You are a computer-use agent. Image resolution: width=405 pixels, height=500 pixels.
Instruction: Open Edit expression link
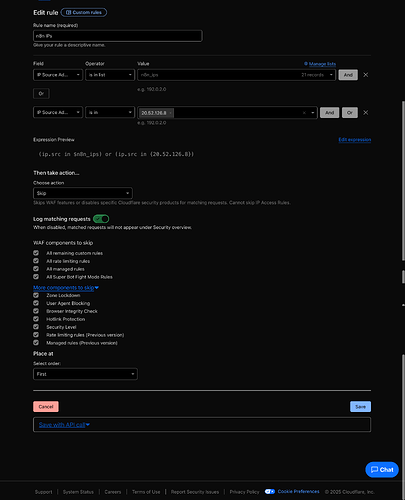coord(355,140)
